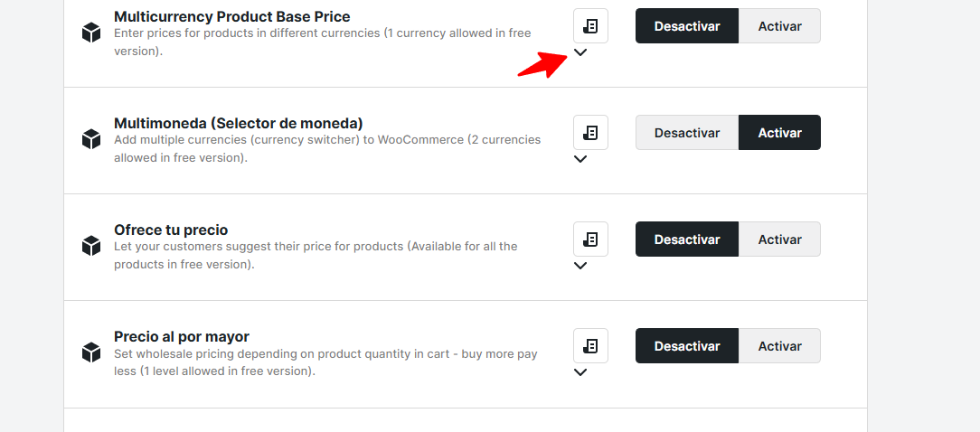980x432 pixels.
Task: Open the Multimoneda module documentation icon
Action: [590, 133]
